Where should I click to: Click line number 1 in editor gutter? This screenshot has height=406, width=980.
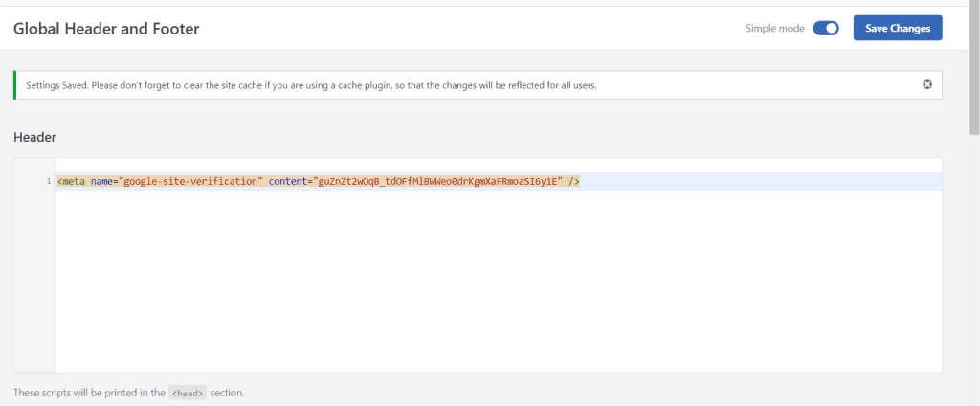(x=48, y=182)
